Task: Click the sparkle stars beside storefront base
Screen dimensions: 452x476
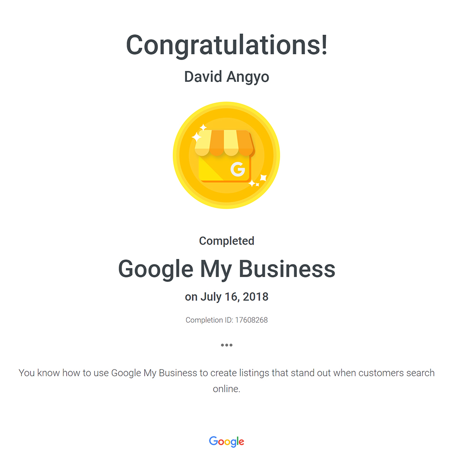Action: tap(257, 181)
